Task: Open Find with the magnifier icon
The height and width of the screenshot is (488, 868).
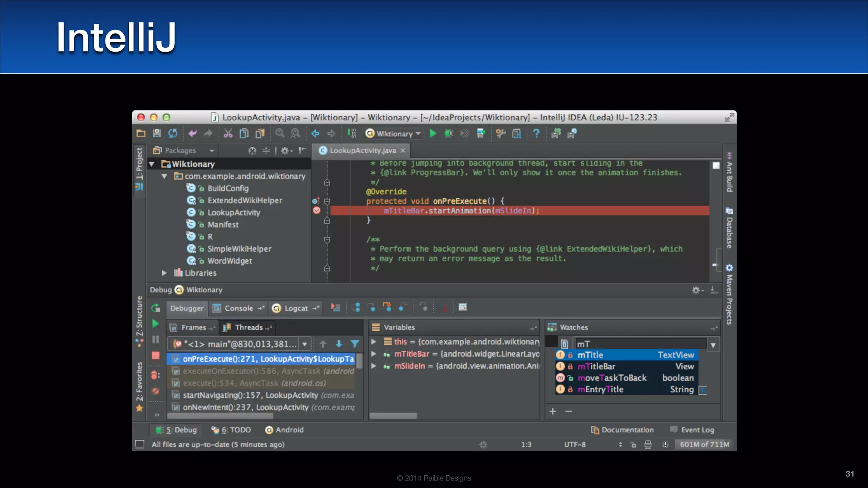Action: [280, 134]
